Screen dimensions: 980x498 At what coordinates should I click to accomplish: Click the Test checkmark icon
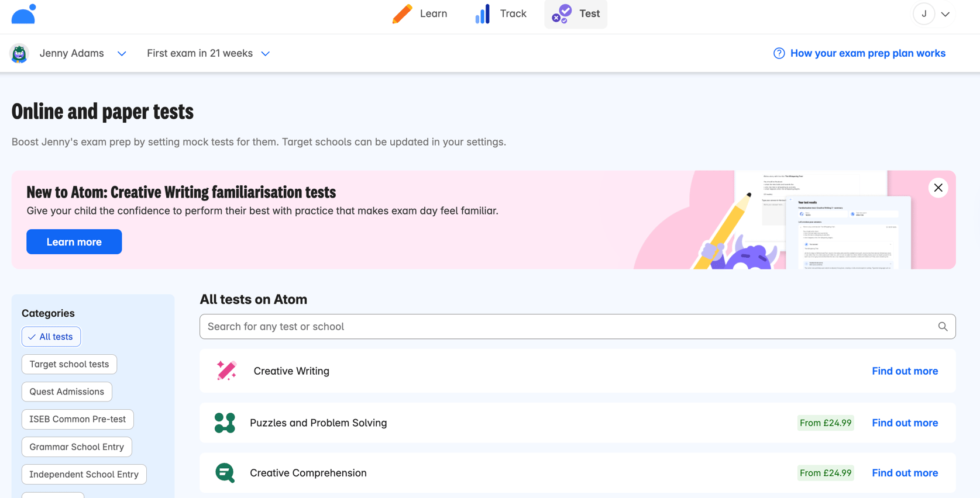[562, 13]
